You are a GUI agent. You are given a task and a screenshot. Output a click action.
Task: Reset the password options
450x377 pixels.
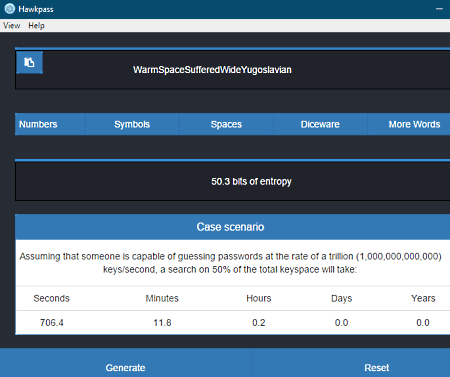(351, 363)
